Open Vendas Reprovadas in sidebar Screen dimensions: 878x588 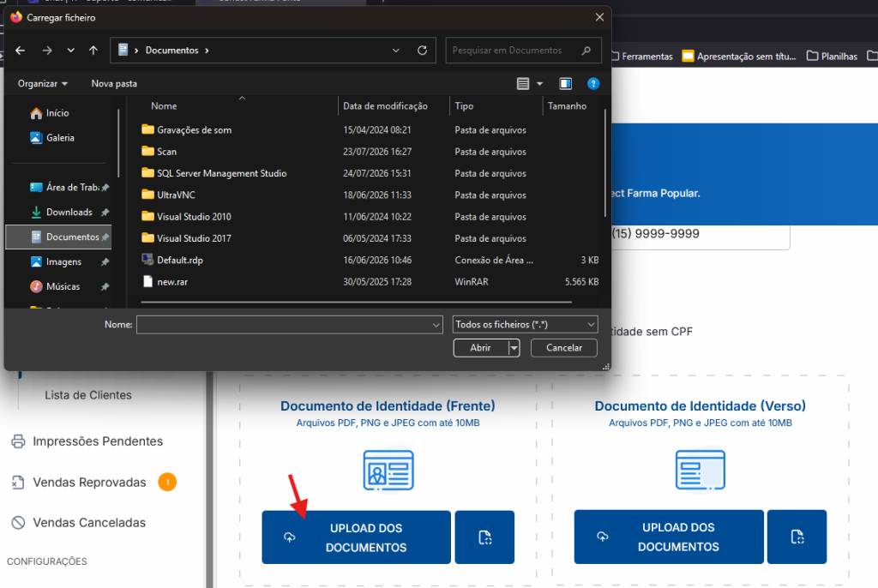pyautogui.click(x=89, y=483)
